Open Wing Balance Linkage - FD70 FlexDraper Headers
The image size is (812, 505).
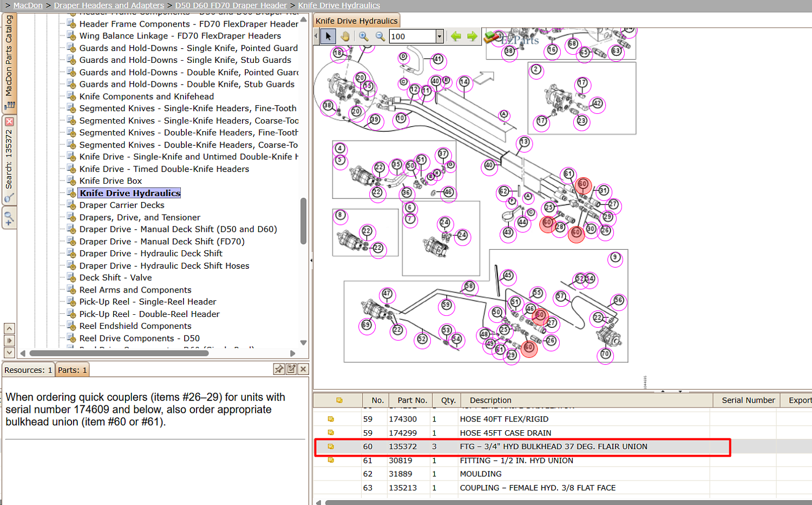tap(180, 36)
